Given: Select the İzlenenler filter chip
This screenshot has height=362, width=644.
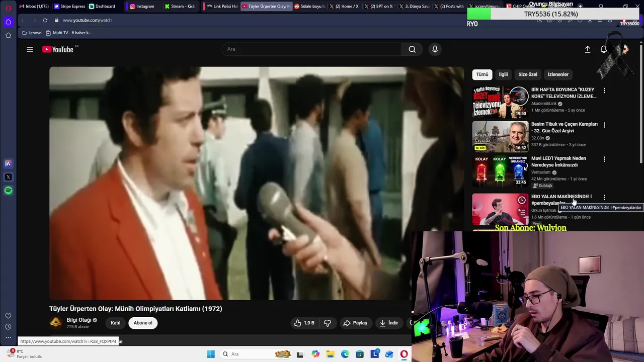Looking at the screenshot, I should point(558,74).
